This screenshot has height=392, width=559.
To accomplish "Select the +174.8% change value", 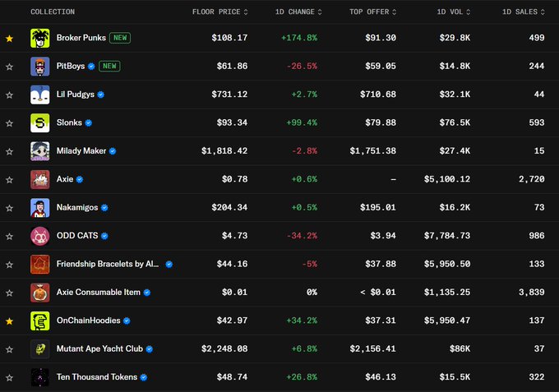I will pos(299,38).
